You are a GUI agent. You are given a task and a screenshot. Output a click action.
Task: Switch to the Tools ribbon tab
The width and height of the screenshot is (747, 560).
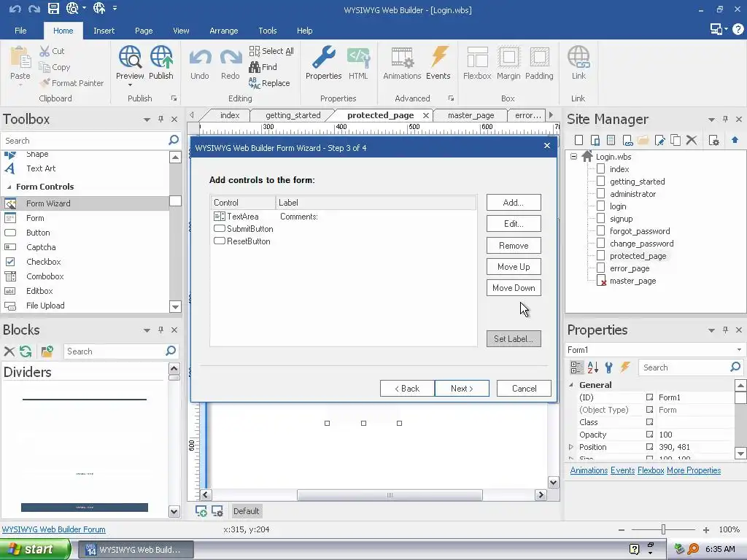[x=267, y=31]
